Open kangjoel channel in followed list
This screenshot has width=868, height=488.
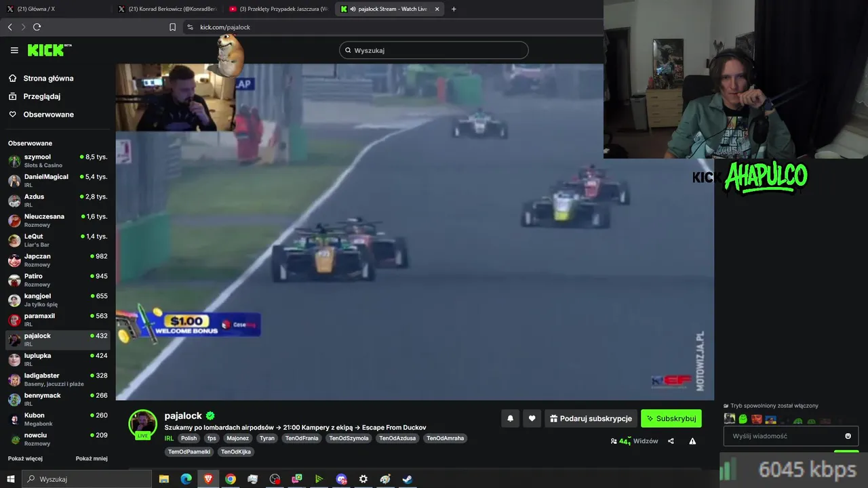(x=58, y=300)
